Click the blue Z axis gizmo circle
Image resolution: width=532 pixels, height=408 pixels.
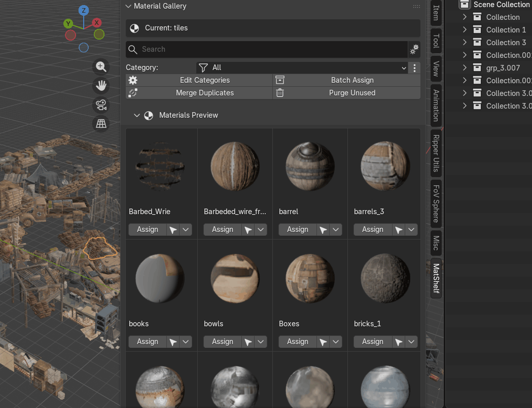point(84,10)
